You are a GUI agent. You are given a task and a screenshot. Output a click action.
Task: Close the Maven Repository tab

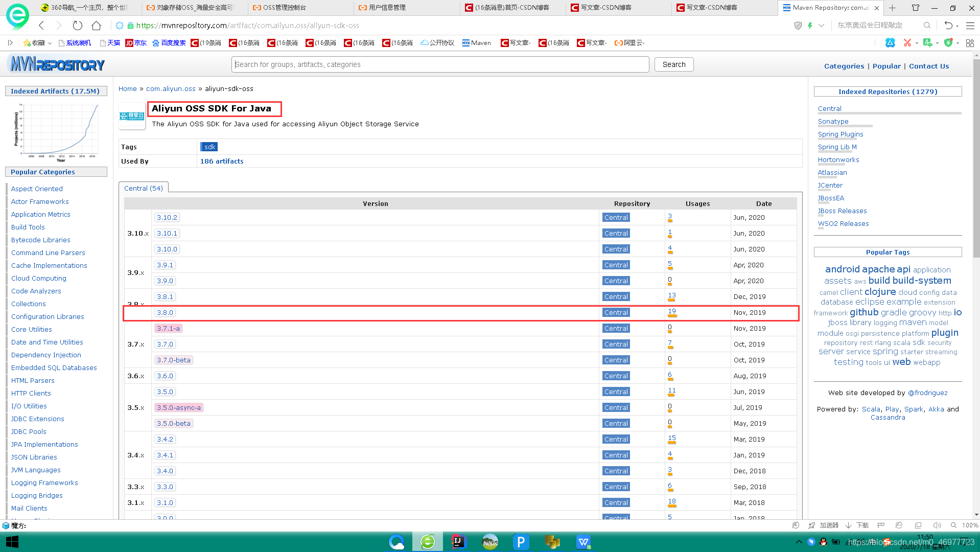click(877, 8)
